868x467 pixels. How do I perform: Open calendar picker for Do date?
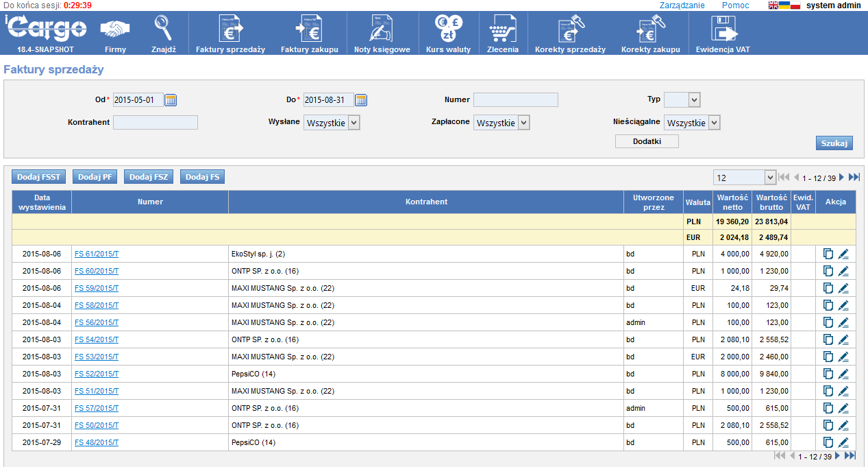(361, 100)
